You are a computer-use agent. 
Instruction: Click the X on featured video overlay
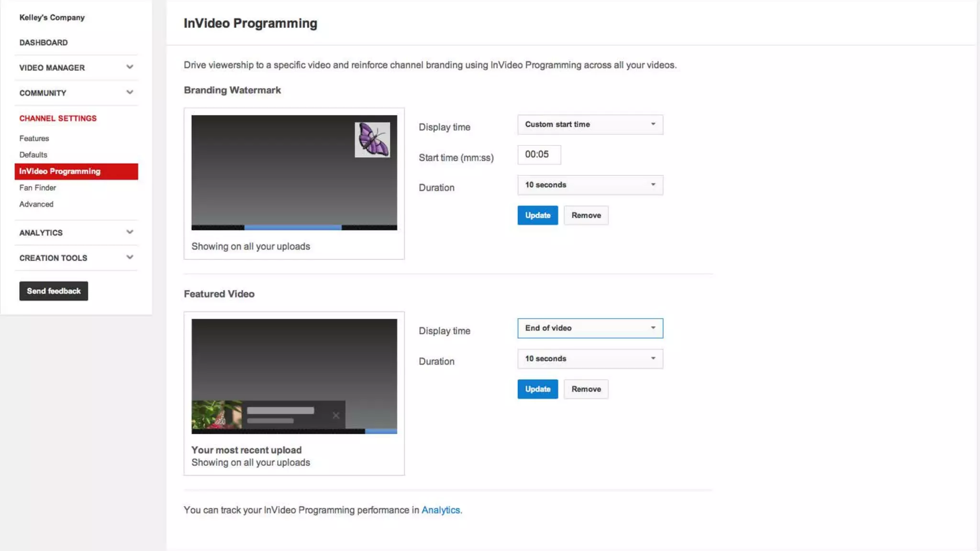point(336,415)
